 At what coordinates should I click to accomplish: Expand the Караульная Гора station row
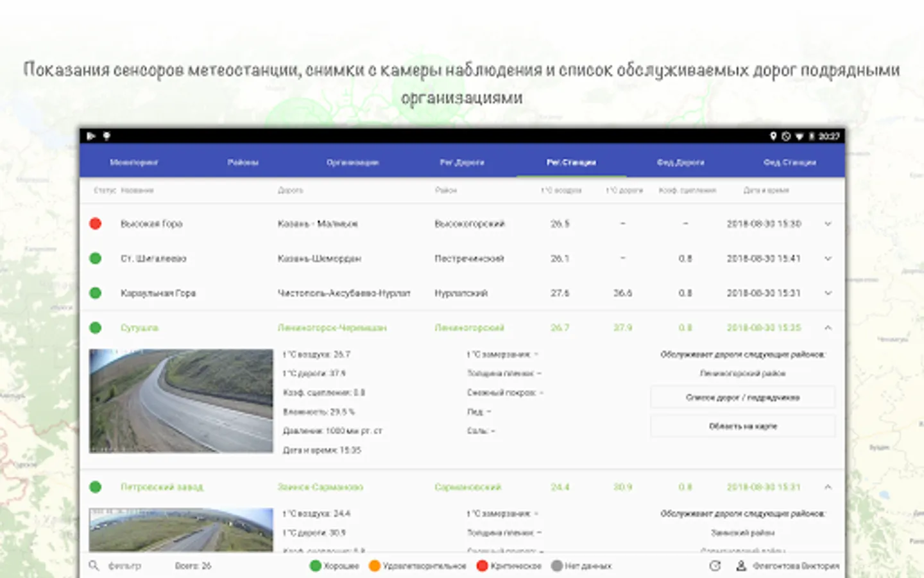coord(828,293)
